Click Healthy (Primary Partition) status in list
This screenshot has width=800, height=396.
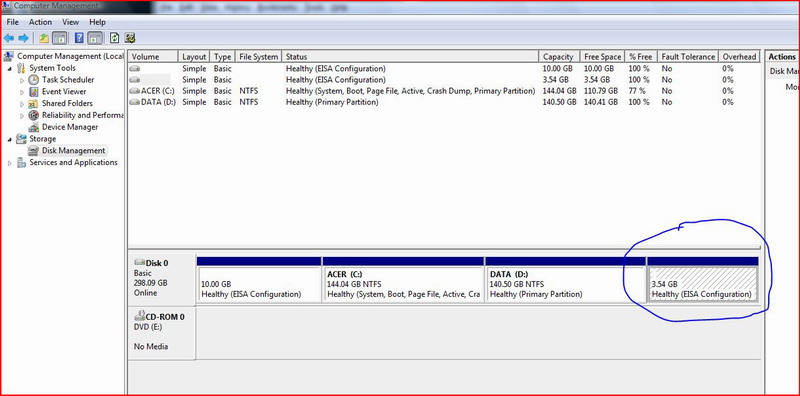(x=332, y=102)
